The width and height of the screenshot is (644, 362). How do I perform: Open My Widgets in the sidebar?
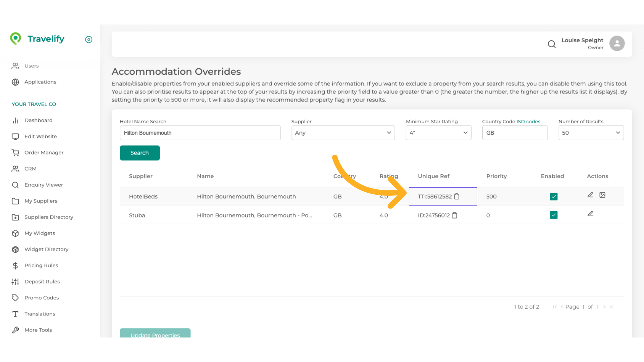pos(40,233)
